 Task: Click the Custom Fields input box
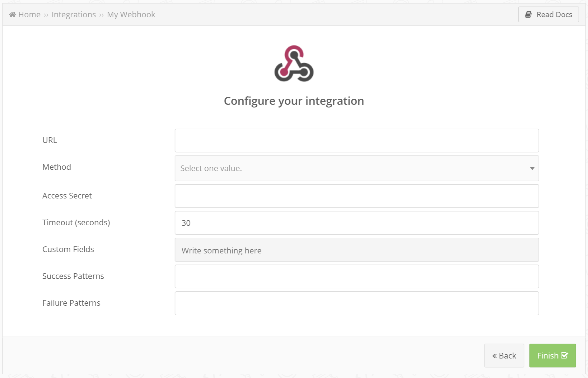[357, 250]
